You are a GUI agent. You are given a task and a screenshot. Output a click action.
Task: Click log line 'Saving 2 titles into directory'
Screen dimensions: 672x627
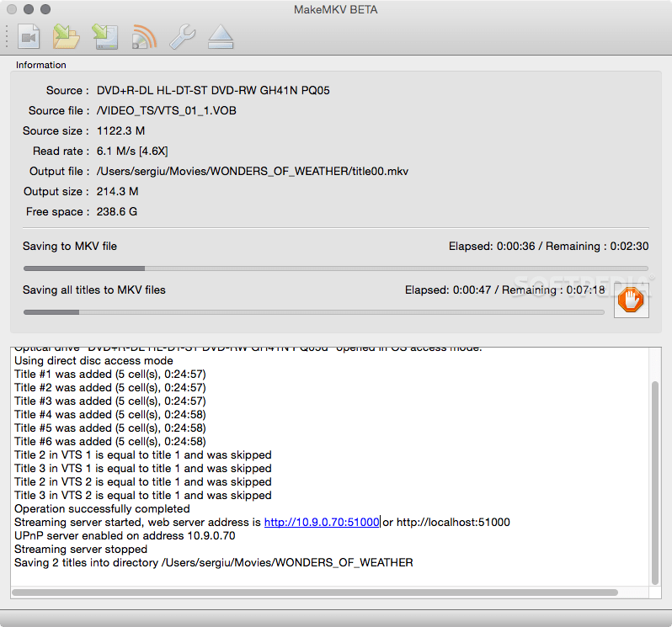(x=213, y=562)
